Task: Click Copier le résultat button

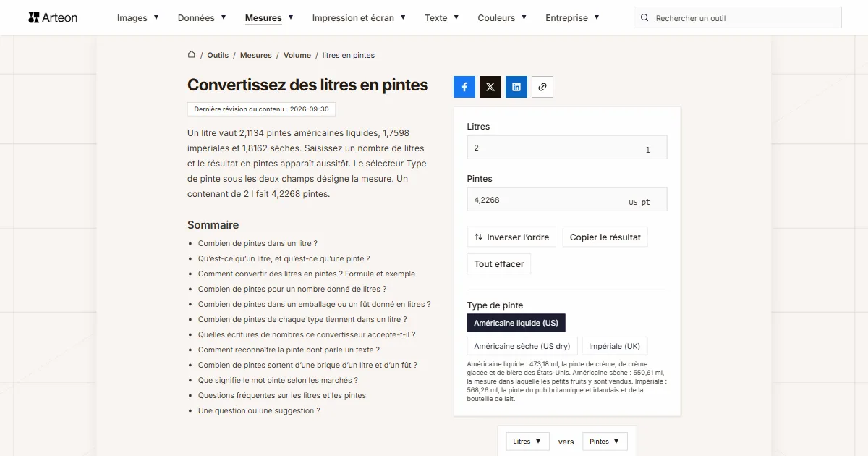Action: click(605, 237)
